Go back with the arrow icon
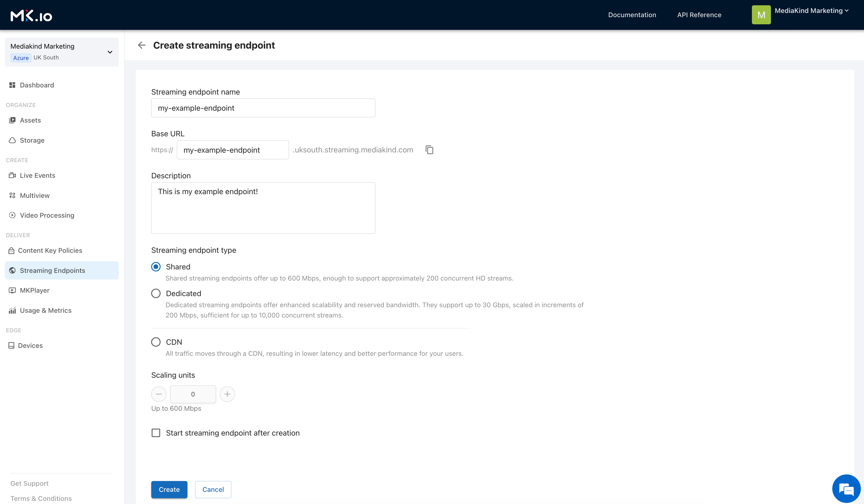Screen dimensions: 864x504 pyautogui.click(x=142, y=45)
